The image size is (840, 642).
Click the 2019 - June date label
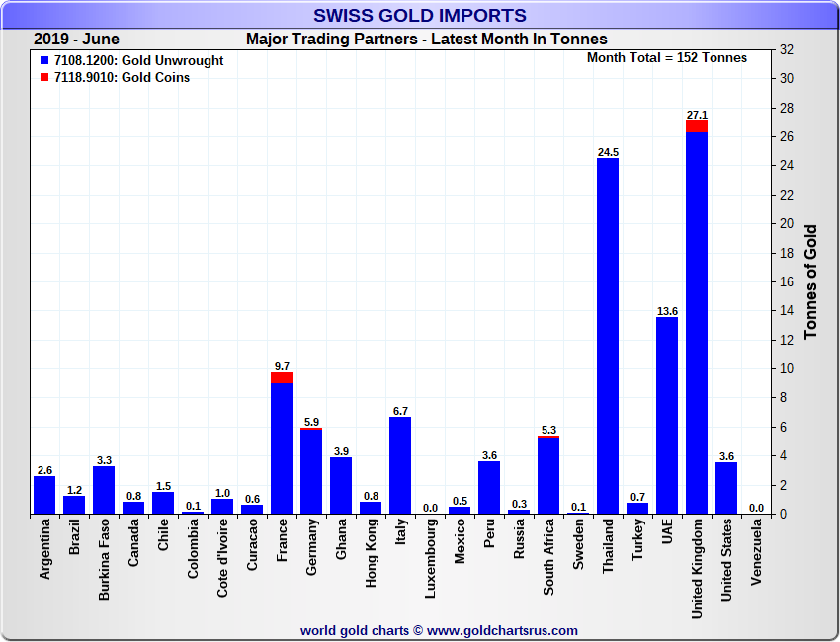76,40
